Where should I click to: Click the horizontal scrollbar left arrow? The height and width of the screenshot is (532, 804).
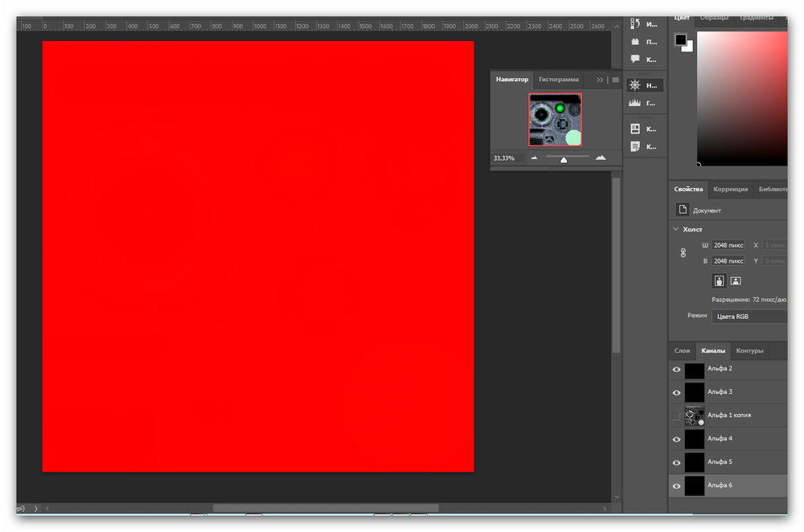tap(47, 509)
